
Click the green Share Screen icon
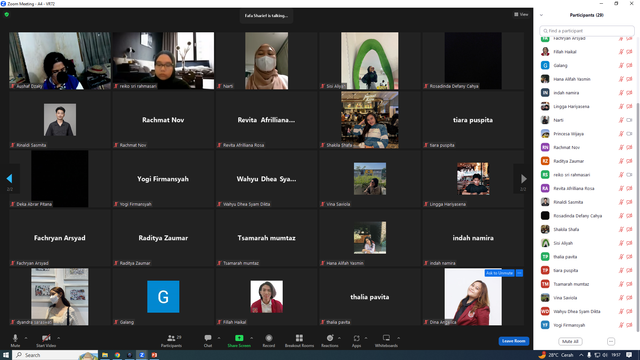pos(239,338)
